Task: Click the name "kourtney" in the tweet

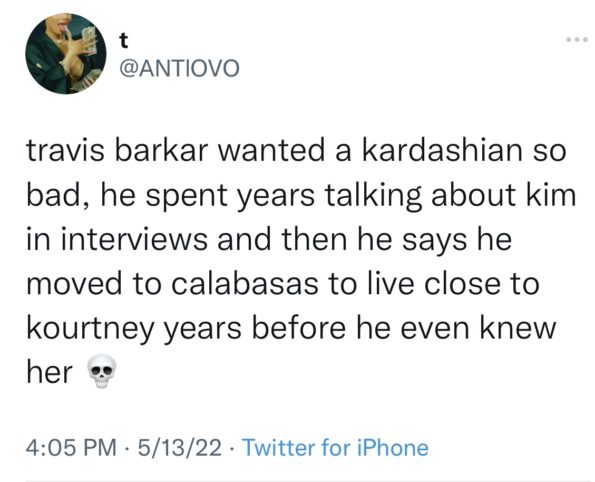Action: point(90,329)
